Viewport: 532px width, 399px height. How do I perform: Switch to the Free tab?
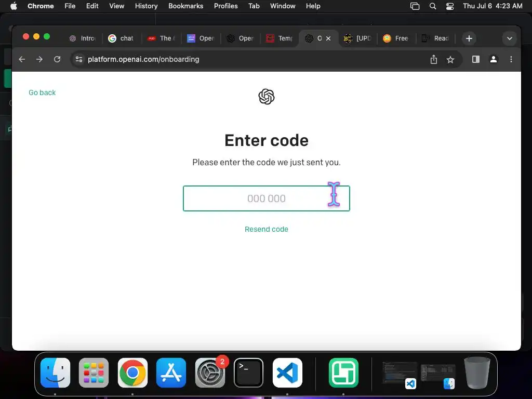(396, 38)
